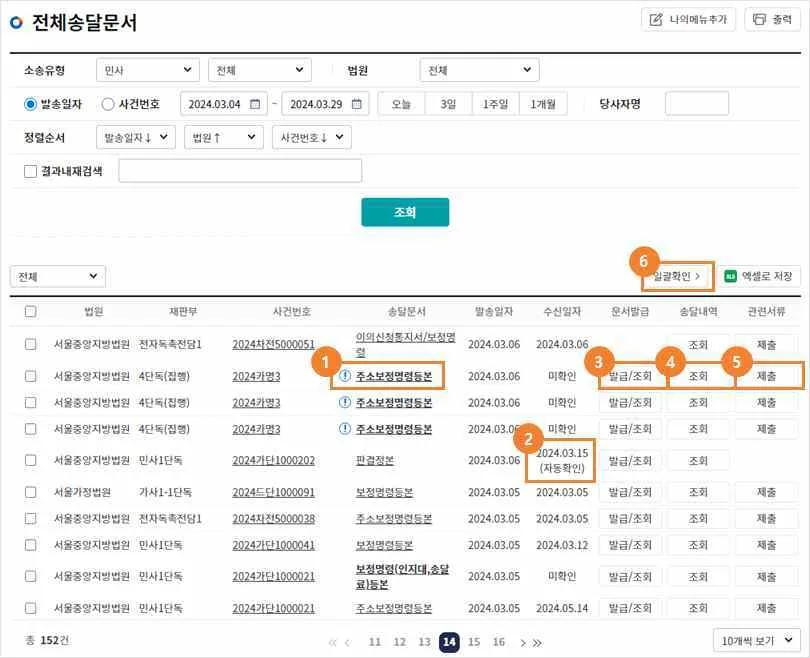Check the row for case 2024가단1000041
This screenshot has width=810, height=658.
pos(30,545)
